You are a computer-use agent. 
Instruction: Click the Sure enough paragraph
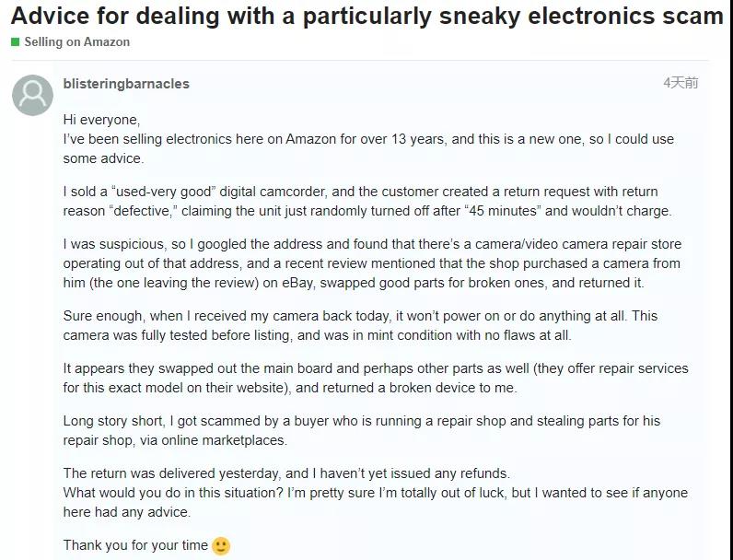(360, 325)
